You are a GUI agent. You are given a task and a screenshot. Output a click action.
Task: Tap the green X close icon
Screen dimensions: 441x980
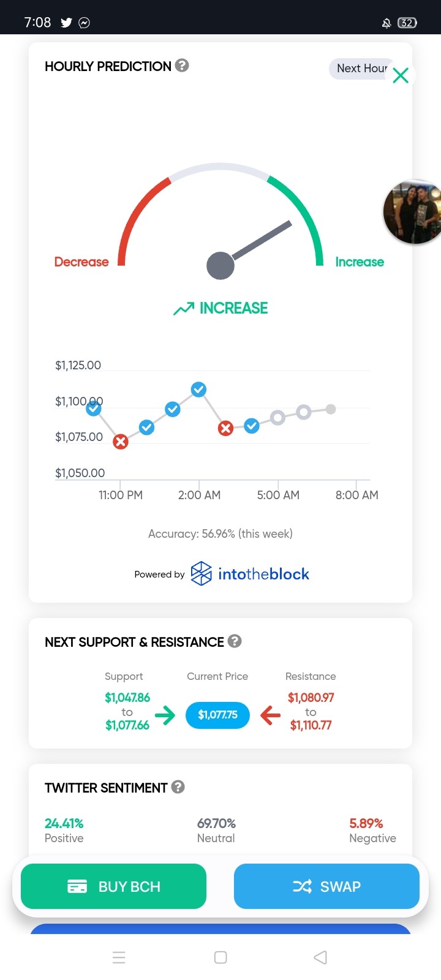coord(401,75)
